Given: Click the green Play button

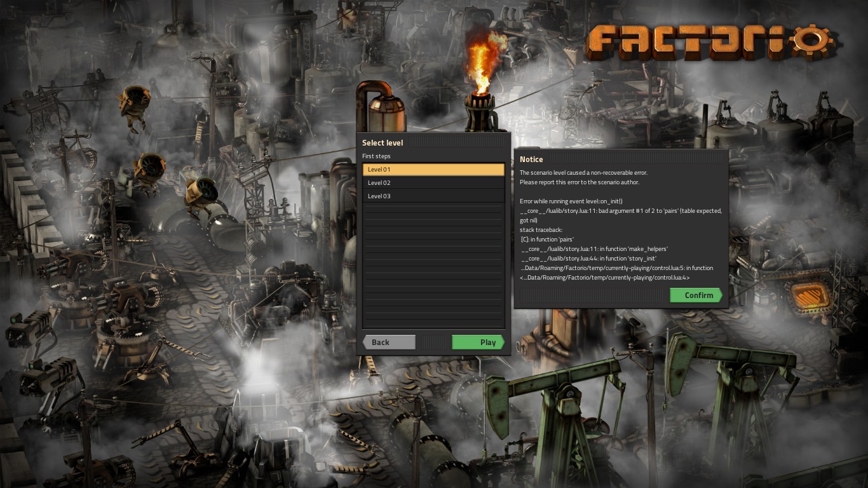Looking at the screenshot, I should (478, 342).
